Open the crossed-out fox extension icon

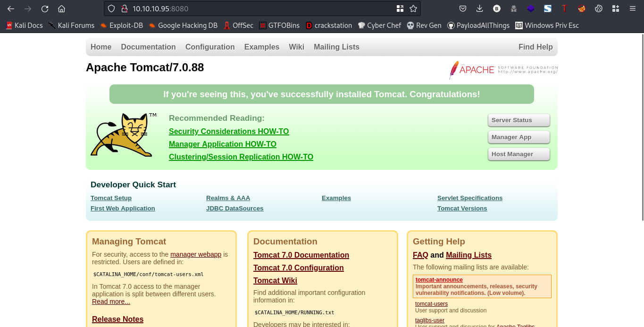[582, 8]
